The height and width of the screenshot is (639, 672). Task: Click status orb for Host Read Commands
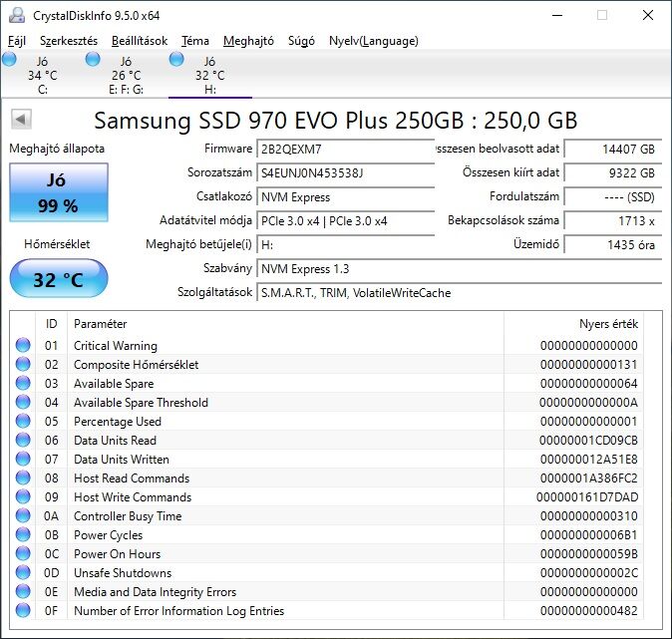coord(23,478)
